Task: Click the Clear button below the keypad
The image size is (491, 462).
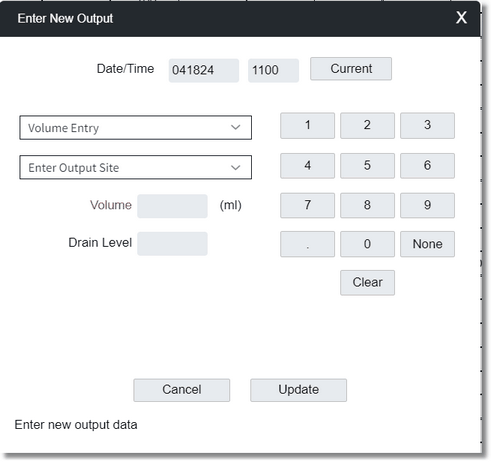Action: (x=367, y=283)
